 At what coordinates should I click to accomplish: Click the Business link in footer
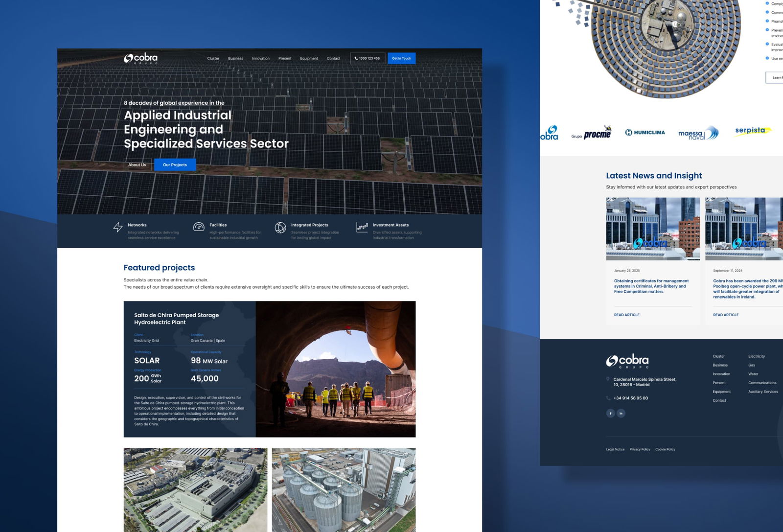(720, 365)
